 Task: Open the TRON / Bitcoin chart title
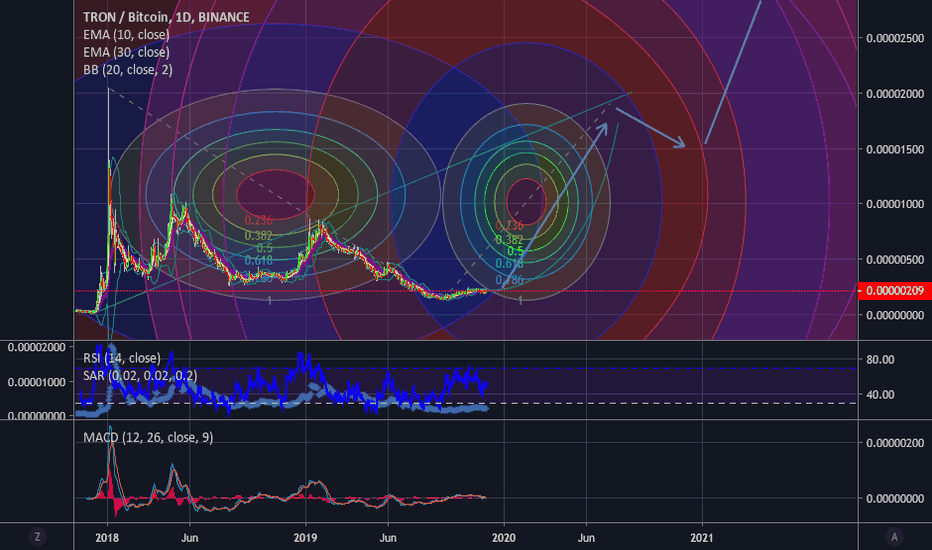click(x=166, y=17)
